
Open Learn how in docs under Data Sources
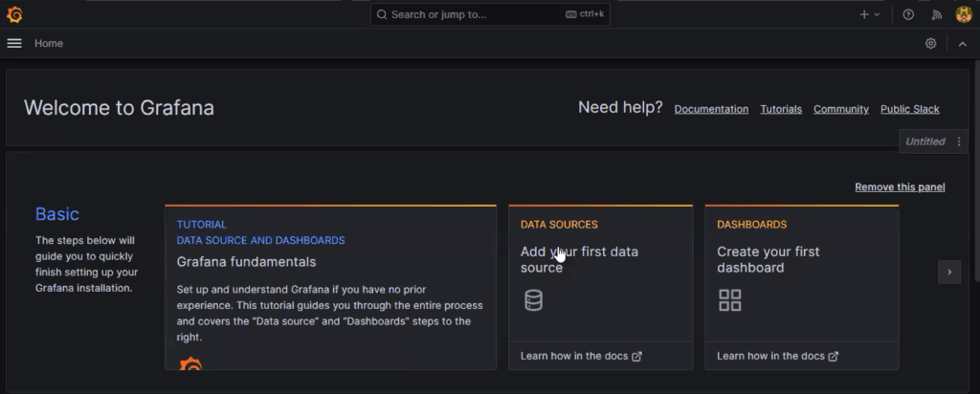pos(581,356)
